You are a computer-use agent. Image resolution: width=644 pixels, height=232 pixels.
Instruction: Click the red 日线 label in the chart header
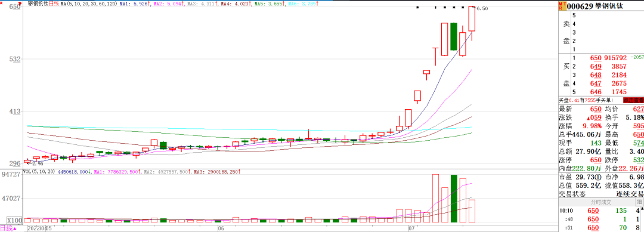(54, 4)
